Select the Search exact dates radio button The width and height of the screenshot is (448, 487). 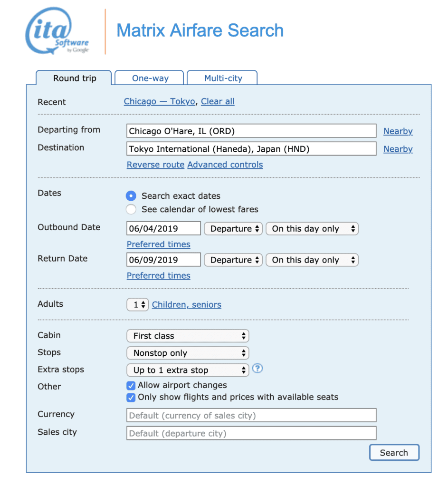[x=131, y=195]
